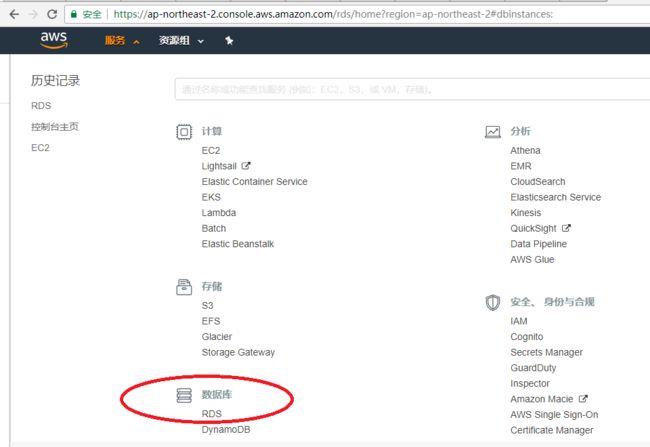Open Lightsail service
Viewport: 650px width, 447px height.
pyautogui.click(x=219, y=166)
